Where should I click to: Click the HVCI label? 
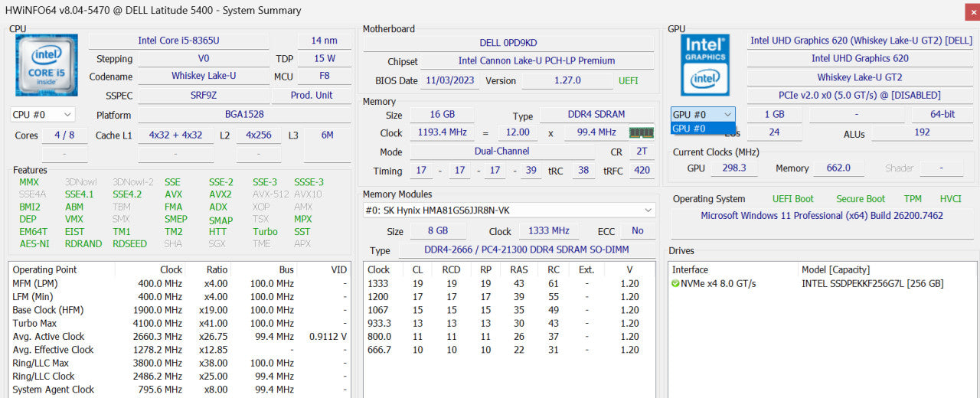(950, 198)
